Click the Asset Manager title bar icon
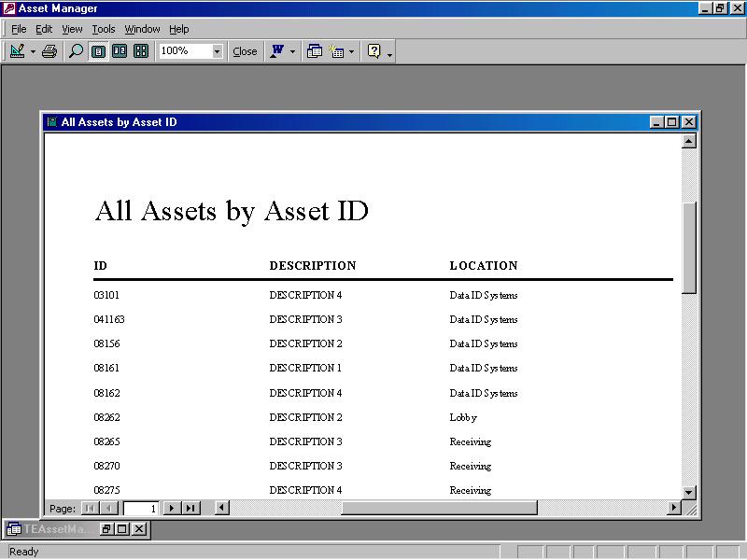 [x=8, y=8]
